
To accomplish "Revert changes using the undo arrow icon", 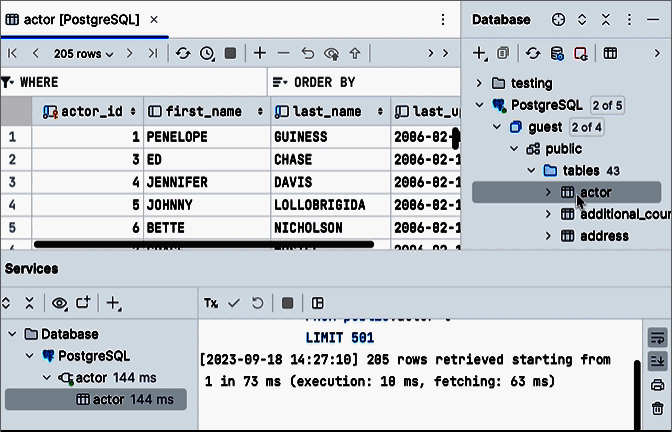I will 307,53.
